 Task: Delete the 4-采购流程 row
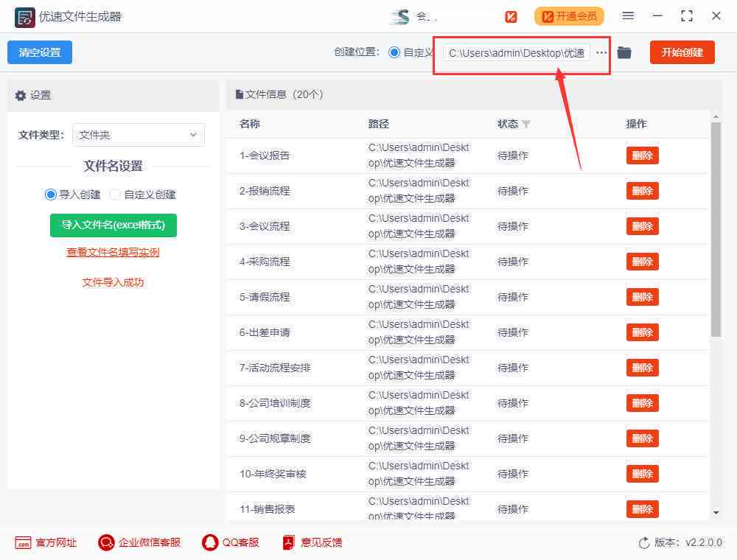pos(642,262)
